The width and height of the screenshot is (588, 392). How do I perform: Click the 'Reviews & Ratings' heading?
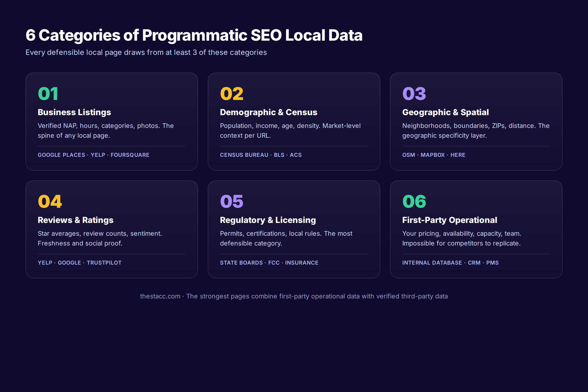(x=75, y=220)
